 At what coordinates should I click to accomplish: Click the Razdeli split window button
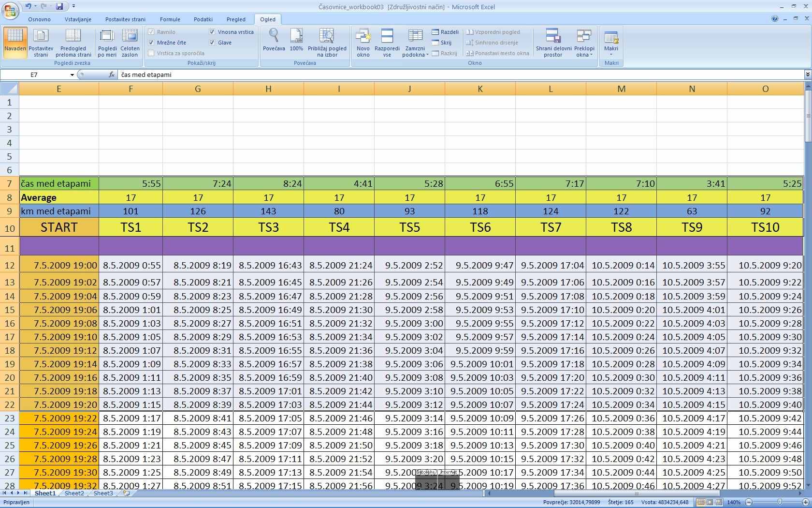point(445,32)
